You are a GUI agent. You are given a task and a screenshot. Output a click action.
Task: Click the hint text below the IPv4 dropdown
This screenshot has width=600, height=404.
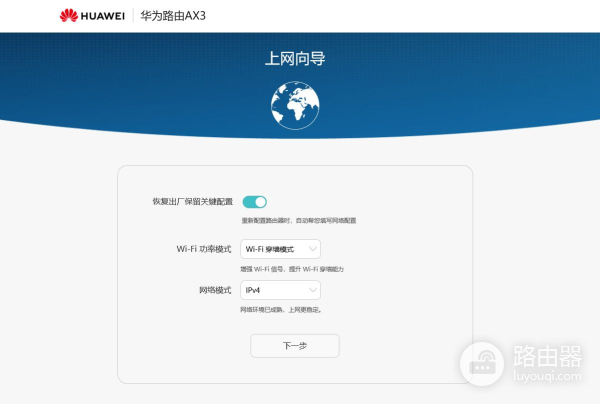(x=280, y=310)
